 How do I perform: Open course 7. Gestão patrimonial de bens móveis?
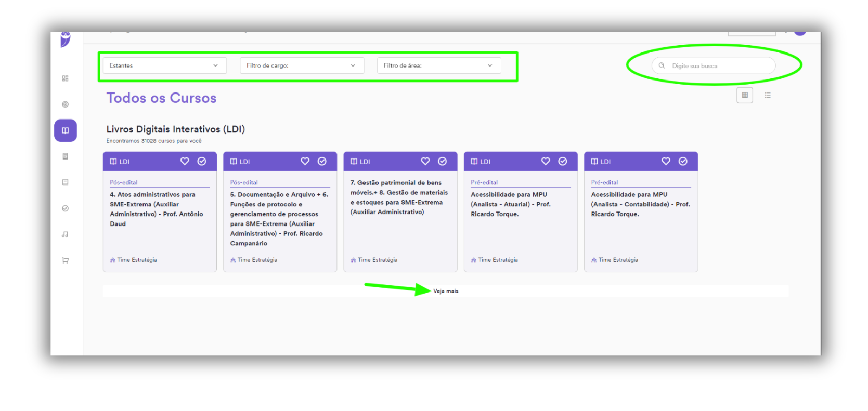pos(399,197)
